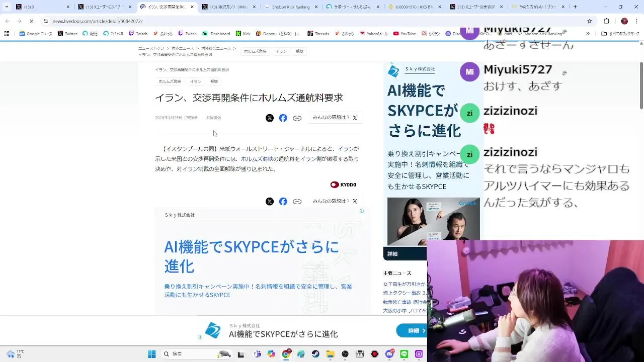Open the Twitter bookmark

(67, 34)
